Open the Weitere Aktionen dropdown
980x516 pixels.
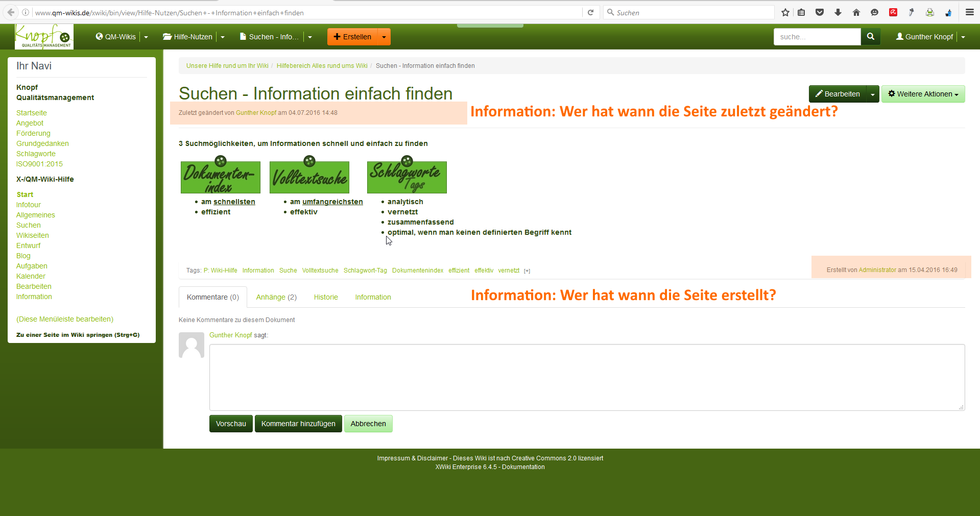click(x=923, y=94)
